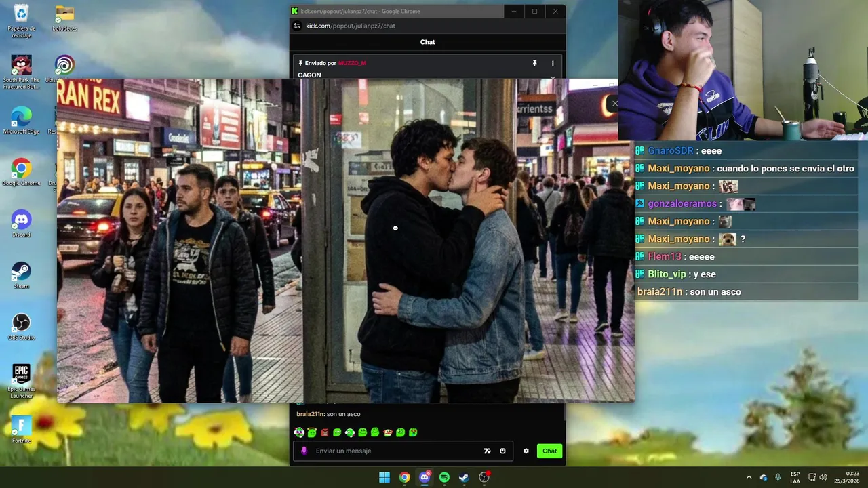
Task: Click the 'Chat' header title
Action: pyautogui.click(x=427, y=42)
